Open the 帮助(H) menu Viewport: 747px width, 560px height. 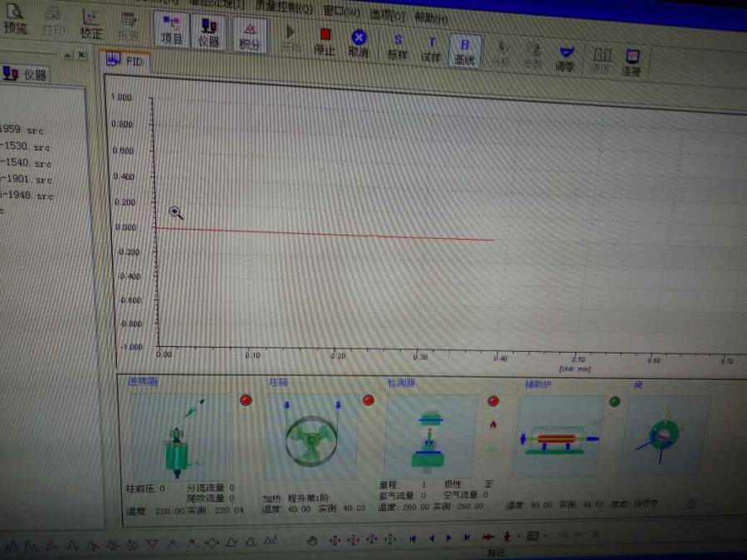[431, 18]
